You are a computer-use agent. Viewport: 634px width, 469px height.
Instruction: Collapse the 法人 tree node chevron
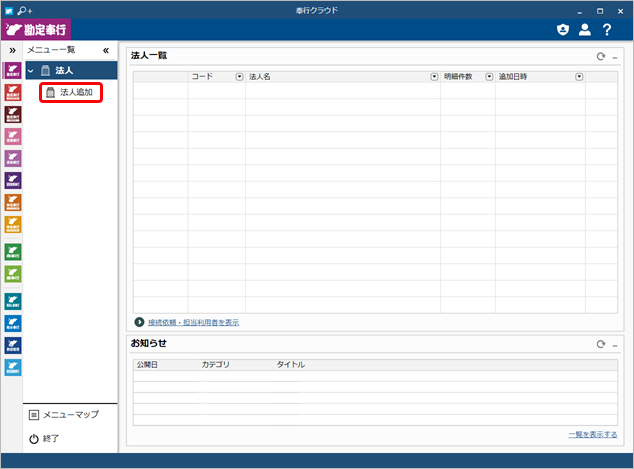[x=31, y=71]
